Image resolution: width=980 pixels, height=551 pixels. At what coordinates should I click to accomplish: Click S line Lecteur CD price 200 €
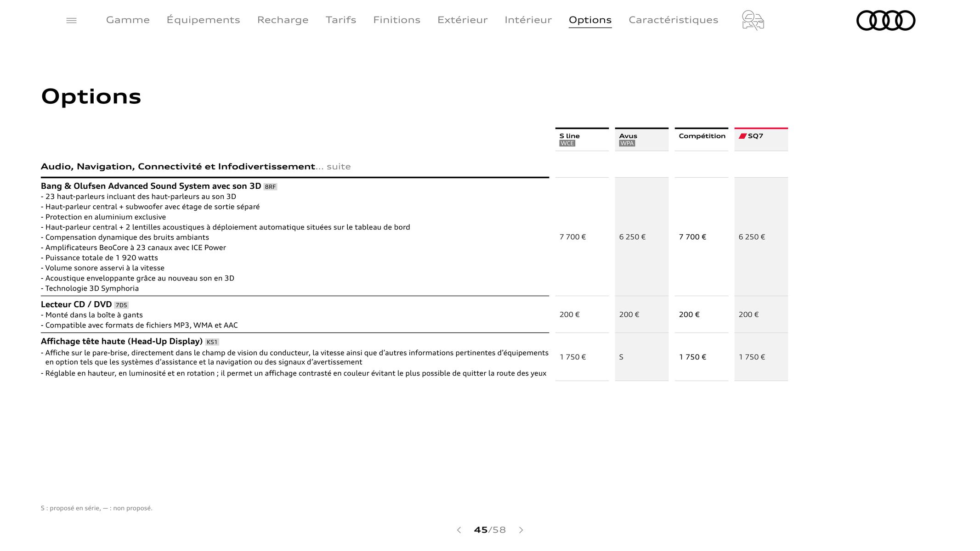coord(569,315)
